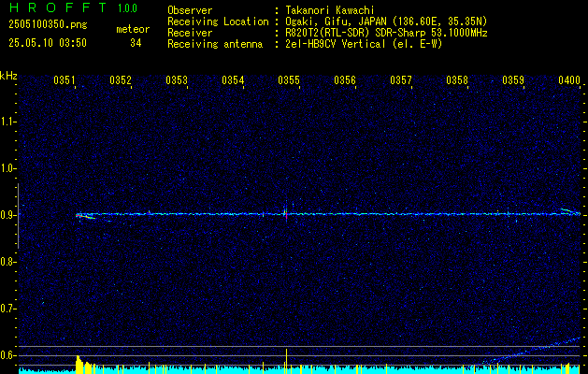This screenshot has width=588, height=374.
Task: Click the 0357 time marker
Action: point(401,80)
